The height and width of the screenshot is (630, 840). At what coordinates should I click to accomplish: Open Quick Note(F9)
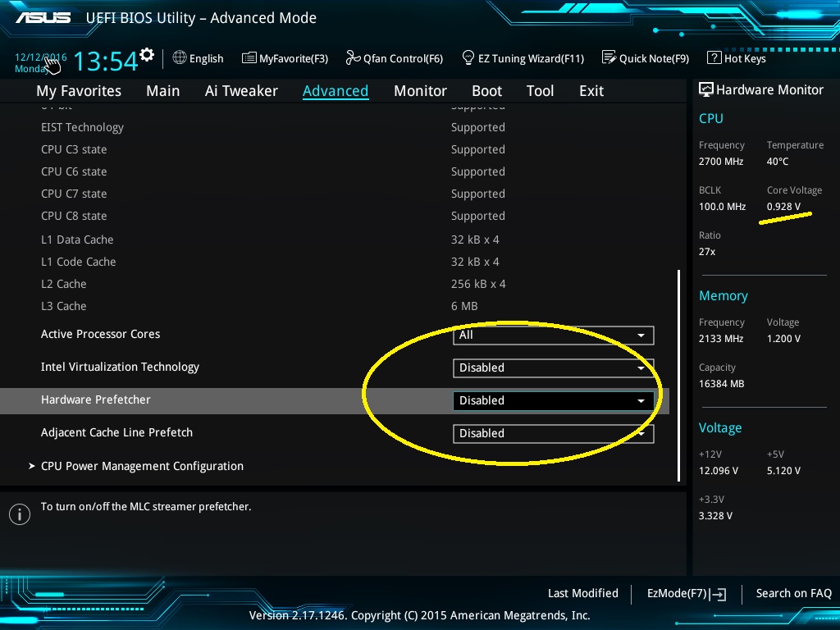point(646,58)
